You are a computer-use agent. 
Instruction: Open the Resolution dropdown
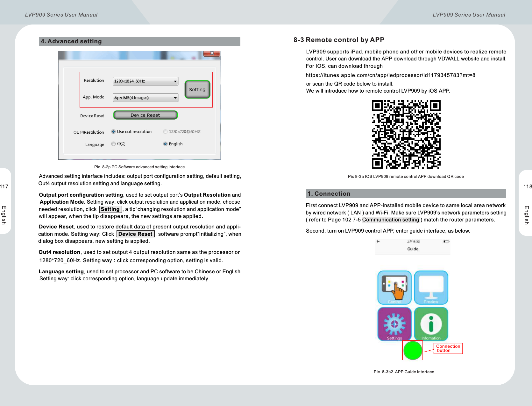click(x=145, y=81)
